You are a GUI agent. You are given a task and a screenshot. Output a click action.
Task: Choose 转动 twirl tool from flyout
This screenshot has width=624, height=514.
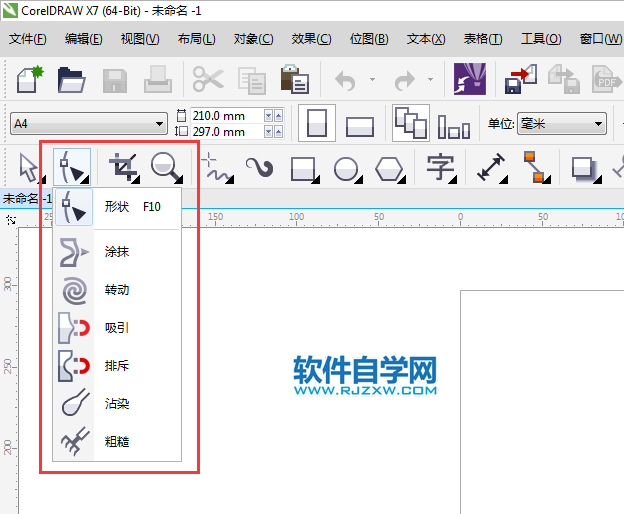click(117, 290)
